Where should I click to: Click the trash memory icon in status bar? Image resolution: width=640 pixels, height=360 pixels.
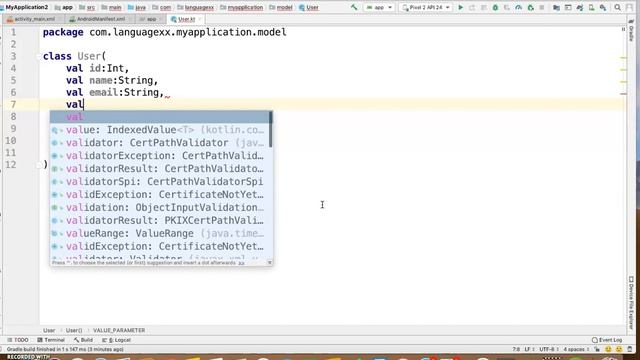[x=630, y=349]
